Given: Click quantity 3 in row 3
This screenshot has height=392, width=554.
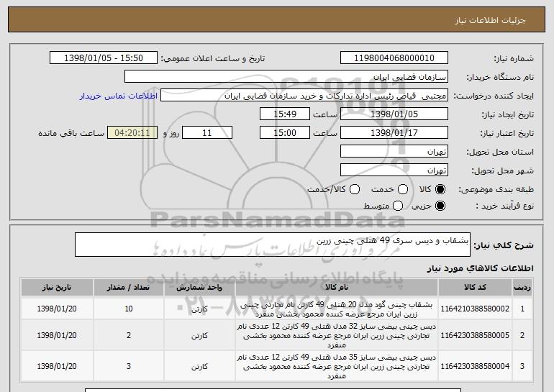Looking at the screenshot, I should click(129, 366).
